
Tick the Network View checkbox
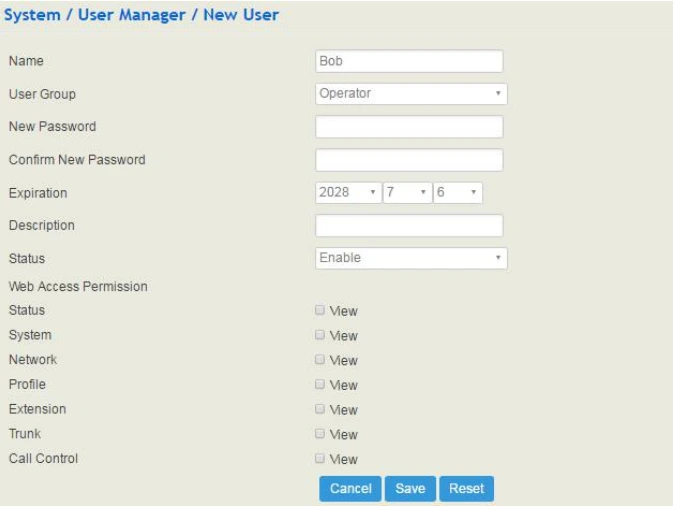(320, 360)
